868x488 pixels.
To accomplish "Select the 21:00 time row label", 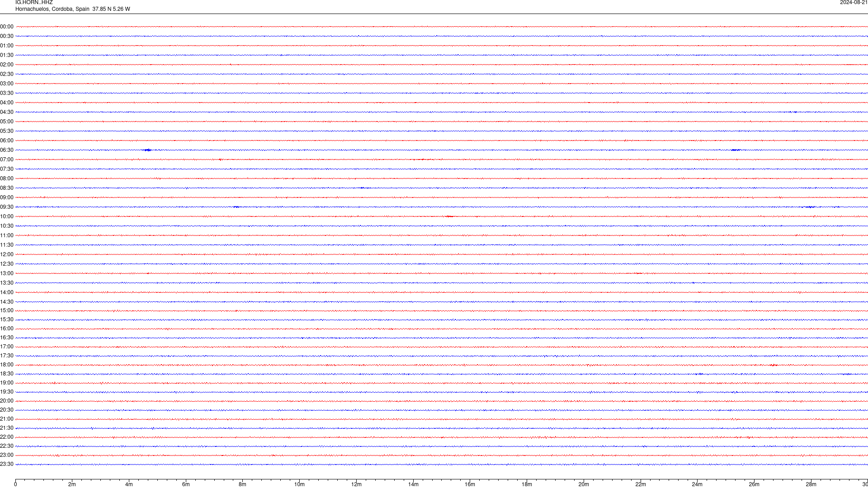I will coord(7,419).
